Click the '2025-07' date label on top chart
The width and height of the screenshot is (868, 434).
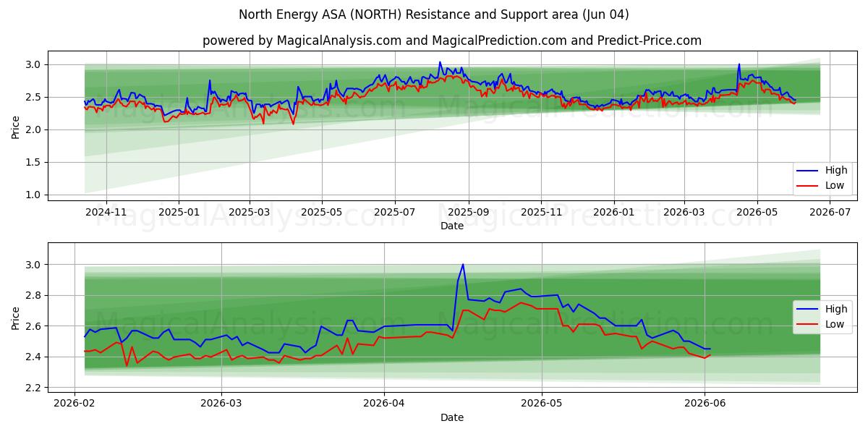(395, 213)
